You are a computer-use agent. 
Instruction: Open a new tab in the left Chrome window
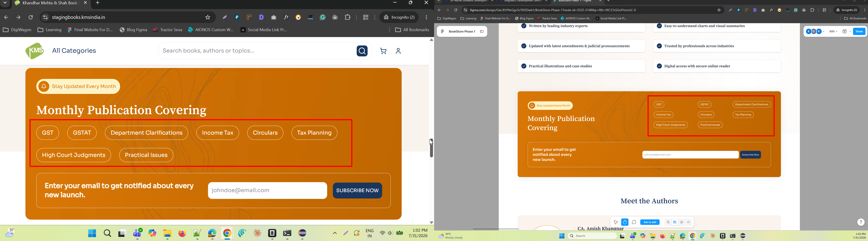(98, 3)
